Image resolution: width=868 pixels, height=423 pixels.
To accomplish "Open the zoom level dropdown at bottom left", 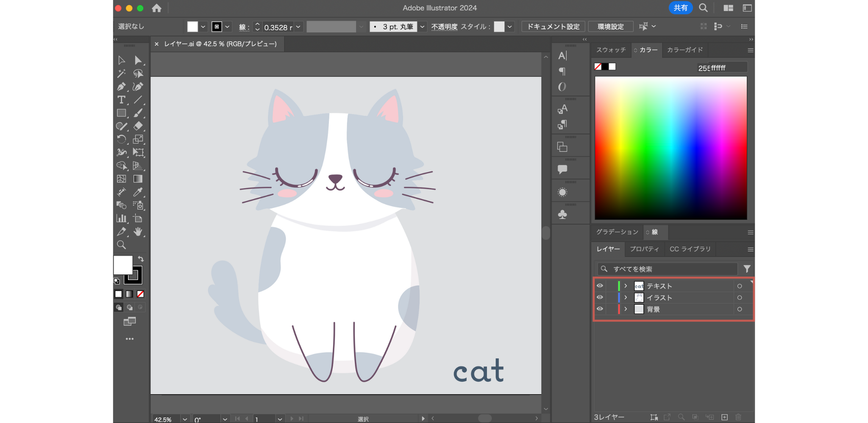I will click(185, 419).
